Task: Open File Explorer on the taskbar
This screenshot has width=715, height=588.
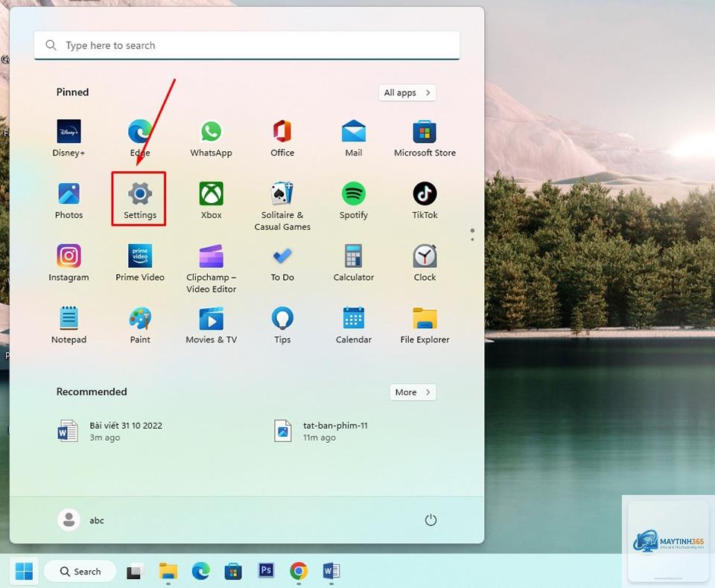Action: tap(168, 571)
